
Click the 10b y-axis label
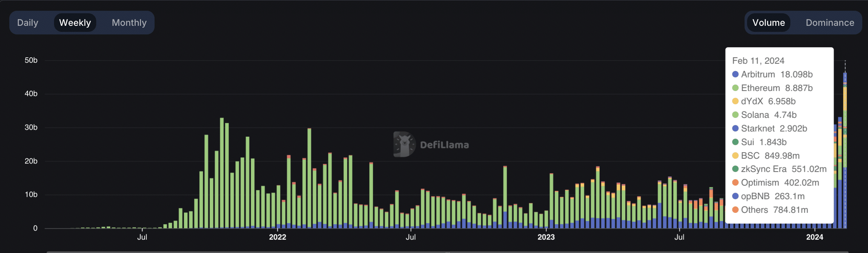[31, 194]
